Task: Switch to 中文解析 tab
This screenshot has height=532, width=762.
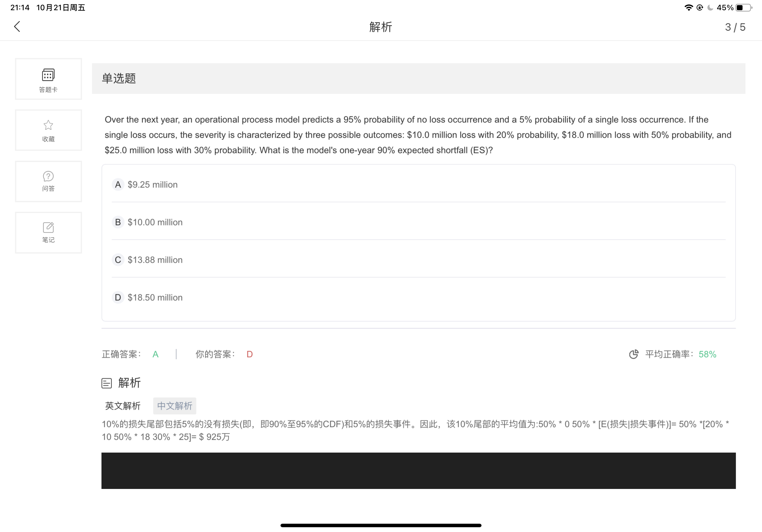Action: coord(175,406)
